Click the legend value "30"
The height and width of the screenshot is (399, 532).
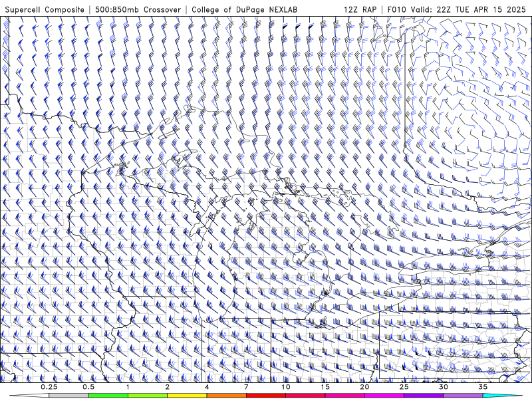[444, 387]
